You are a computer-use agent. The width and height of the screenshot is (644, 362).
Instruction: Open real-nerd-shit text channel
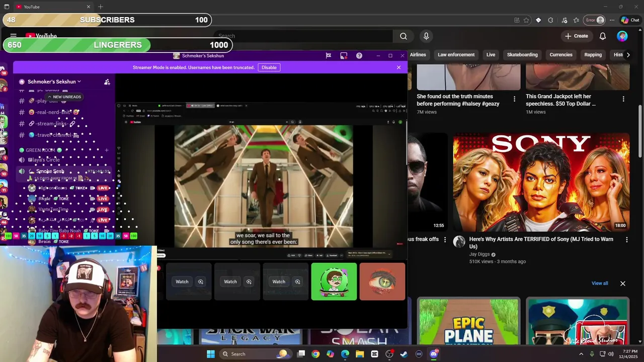point(54,112)
